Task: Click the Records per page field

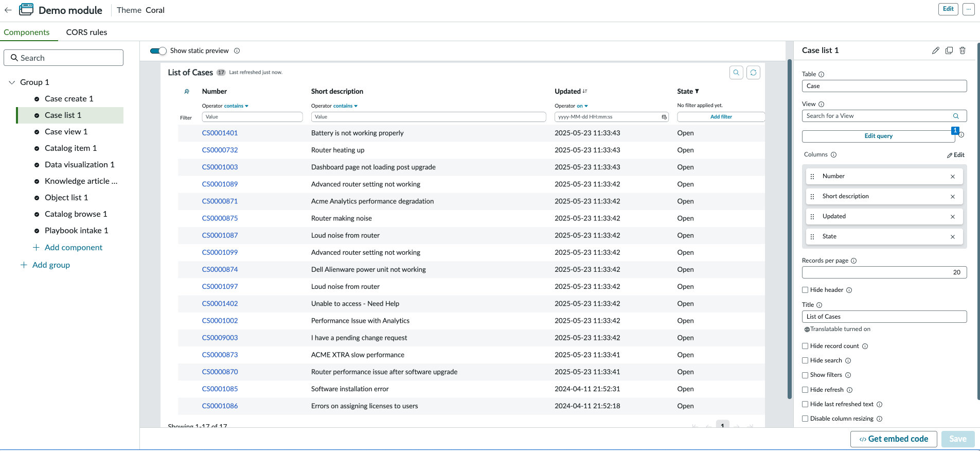Action: coord(884,272)
